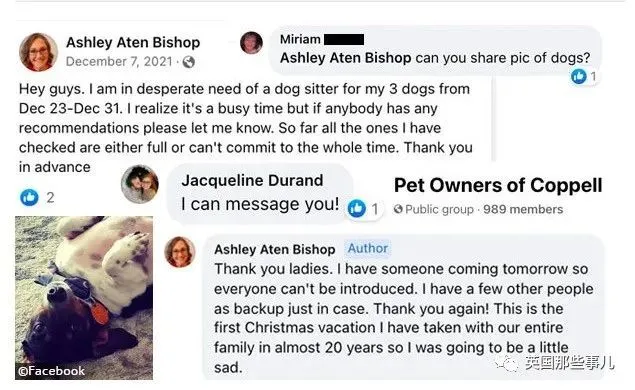This screenshot has width=635, height=390.
Task: Click the like reaction icon under the post
Action: pos(29,197)
